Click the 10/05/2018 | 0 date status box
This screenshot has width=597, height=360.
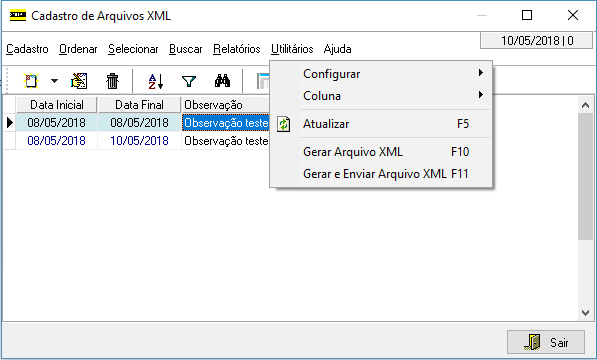pyautogui.click(x=536, y=40)
